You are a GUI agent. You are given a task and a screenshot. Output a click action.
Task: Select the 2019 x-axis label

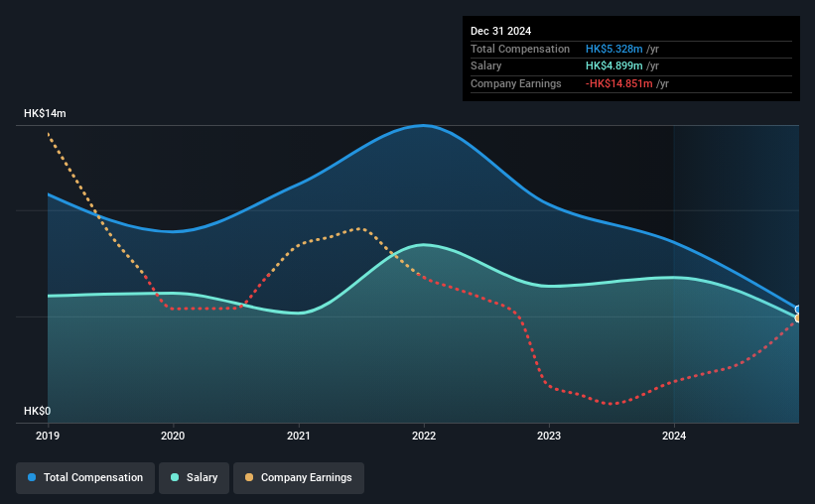48,436
